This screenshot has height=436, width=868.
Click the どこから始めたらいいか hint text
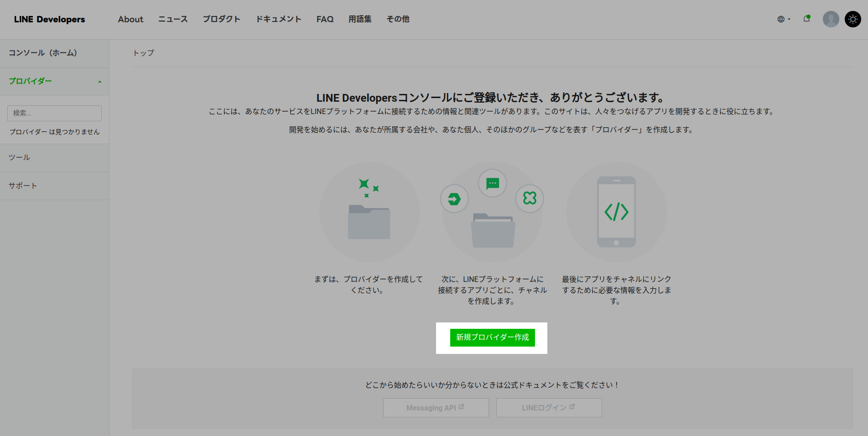pos(492,385)
